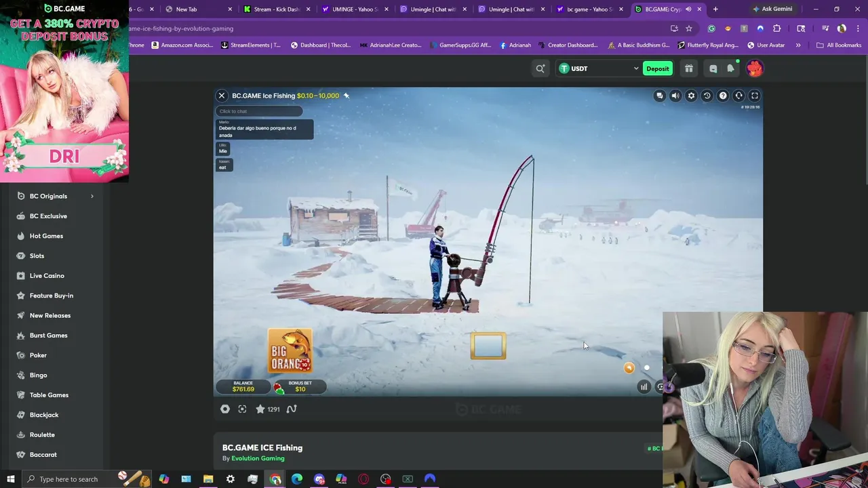Open the in-game chat bubbles icon

point(659,96)
